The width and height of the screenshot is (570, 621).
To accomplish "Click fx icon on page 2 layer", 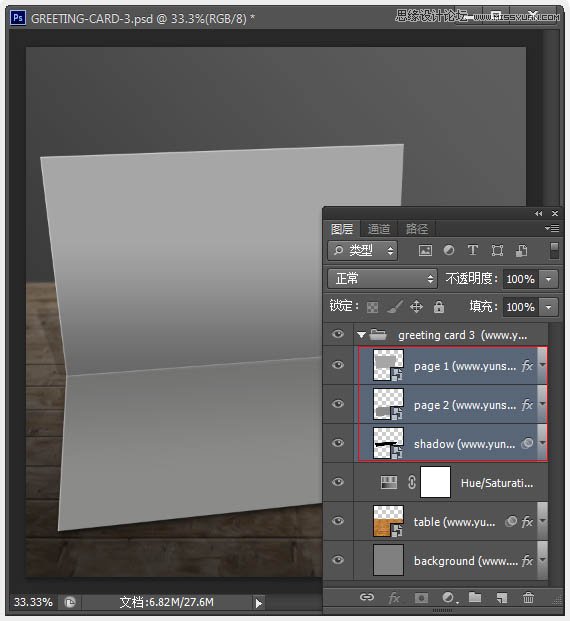I will tap(527, 404).
